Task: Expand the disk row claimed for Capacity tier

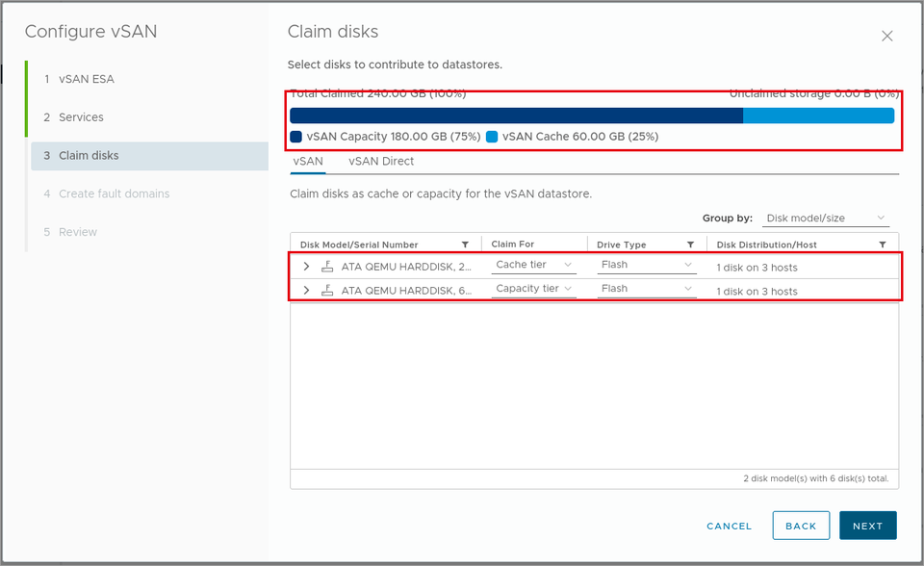Action: click(x=306, y=290)
